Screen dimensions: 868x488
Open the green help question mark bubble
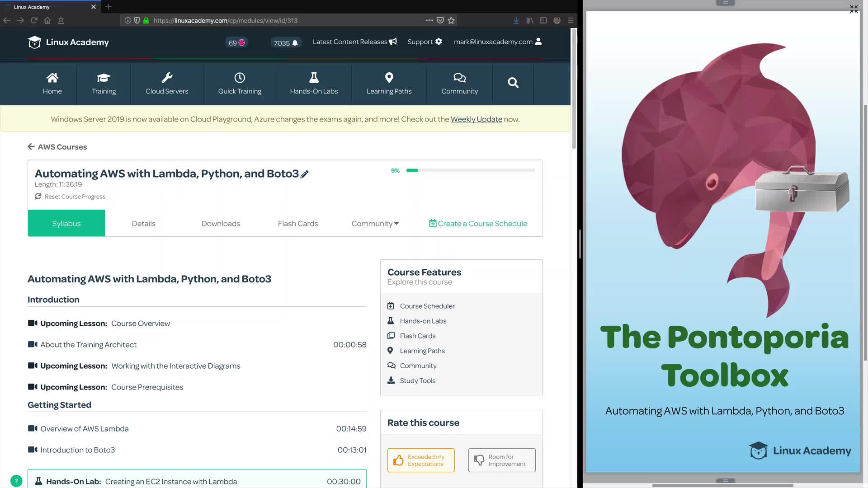16,481
